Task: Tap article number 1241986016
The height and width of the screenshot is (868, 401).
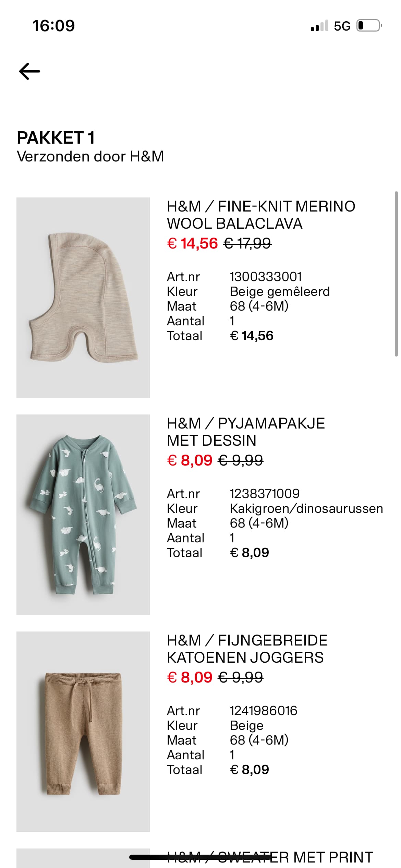Action: 263,711
